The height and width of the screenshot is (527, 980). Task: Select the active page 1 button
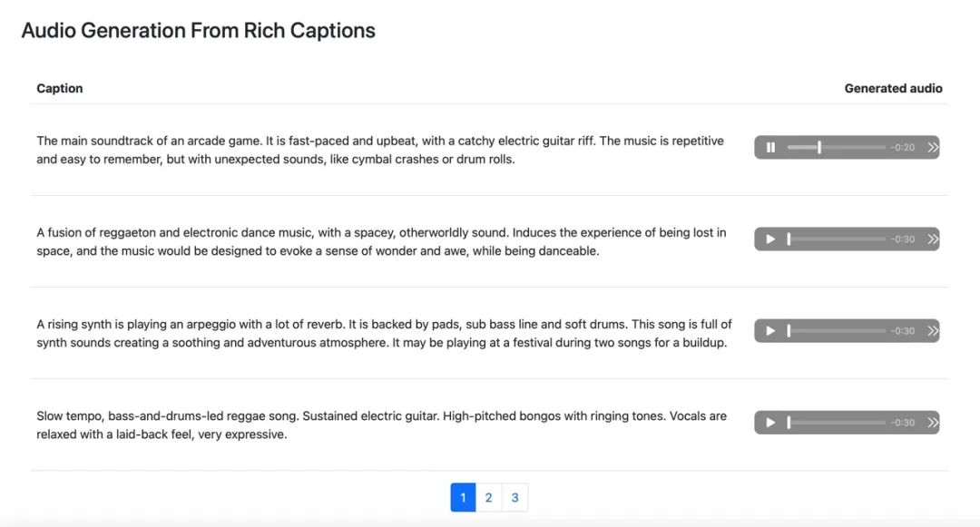tap(463, 497)
